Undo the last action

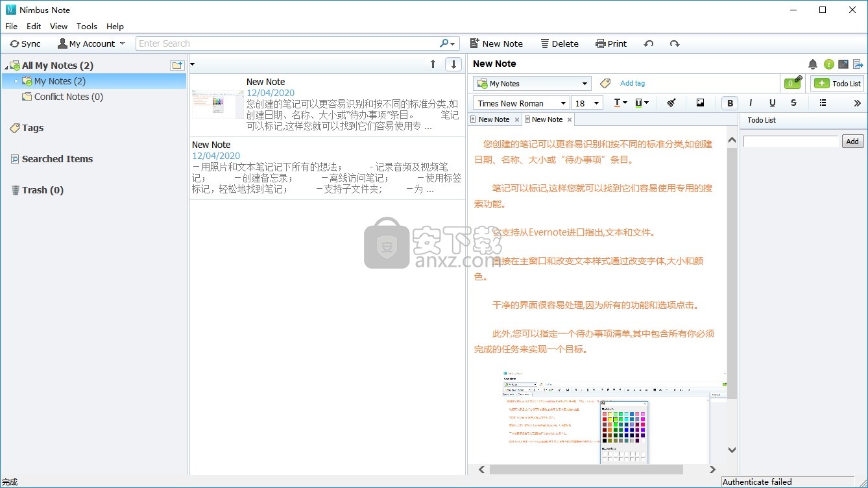click(648, 43)
